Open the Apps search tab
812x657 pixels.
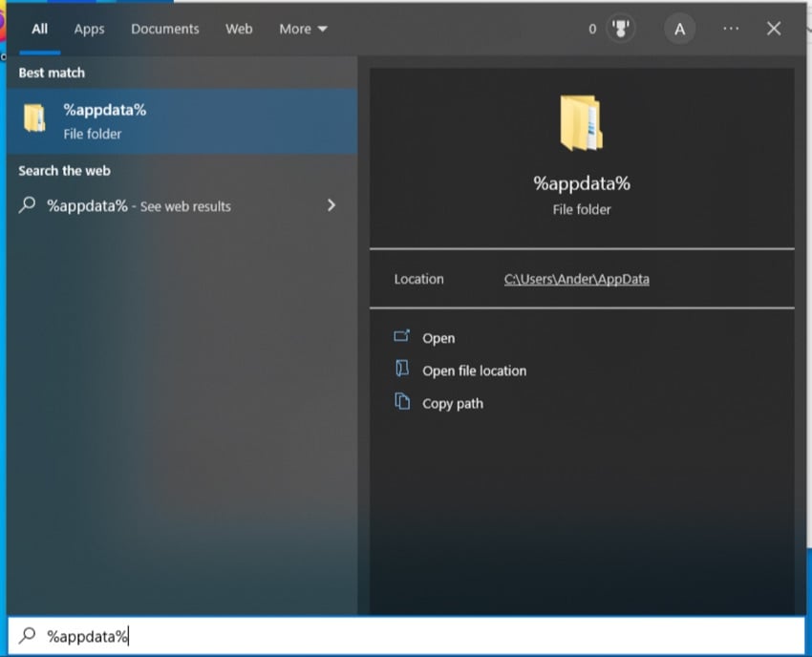(89, 29)
